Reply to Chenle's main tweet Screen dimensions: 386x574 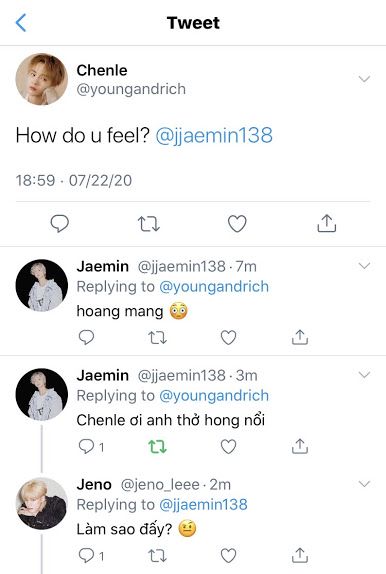tap(59, 223)
